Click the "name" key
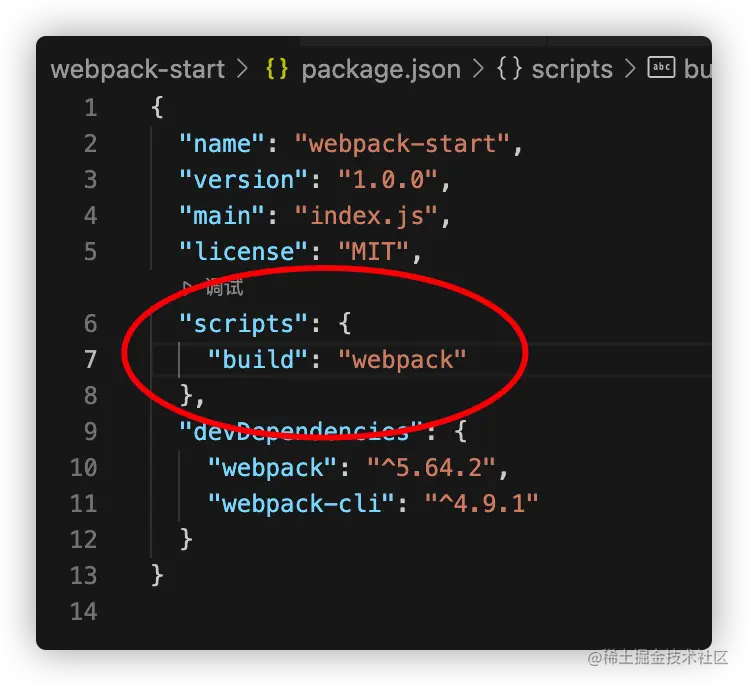Screen dimensions: 748x686 pos(221,144)
